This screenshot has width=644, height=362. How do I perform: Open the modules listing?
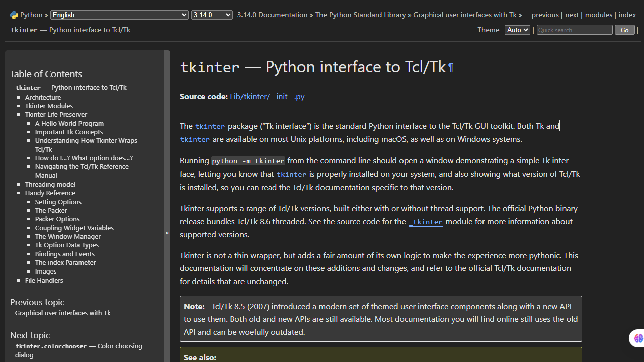coord(599,15)
